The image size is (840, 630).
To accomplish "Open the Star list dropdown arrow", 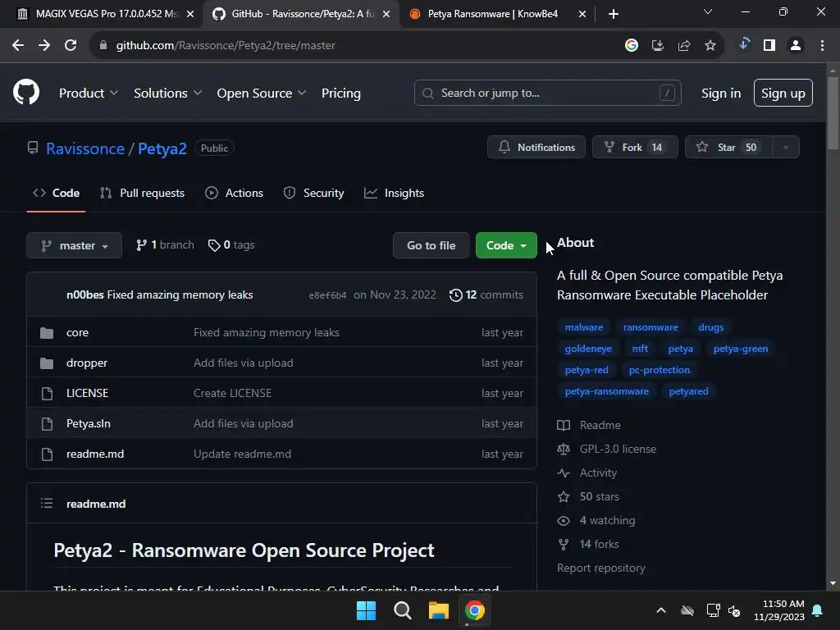I will point(786,148).
